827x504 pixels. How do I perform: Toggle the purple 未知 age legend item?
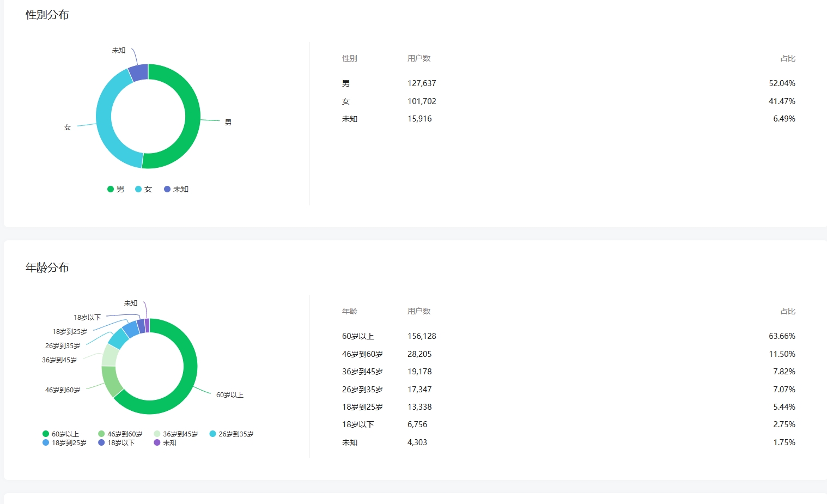pyautogui.click(x=165, y=443)
